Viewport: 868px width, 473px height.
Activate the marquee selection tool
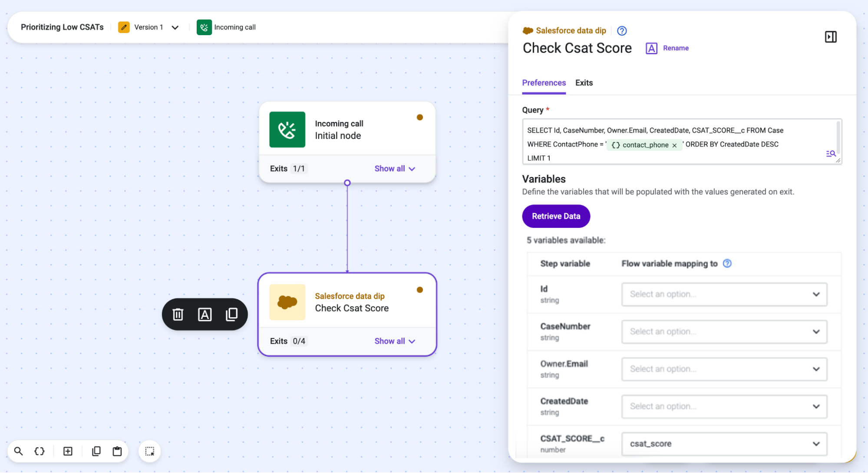click(x=150, y=451)
